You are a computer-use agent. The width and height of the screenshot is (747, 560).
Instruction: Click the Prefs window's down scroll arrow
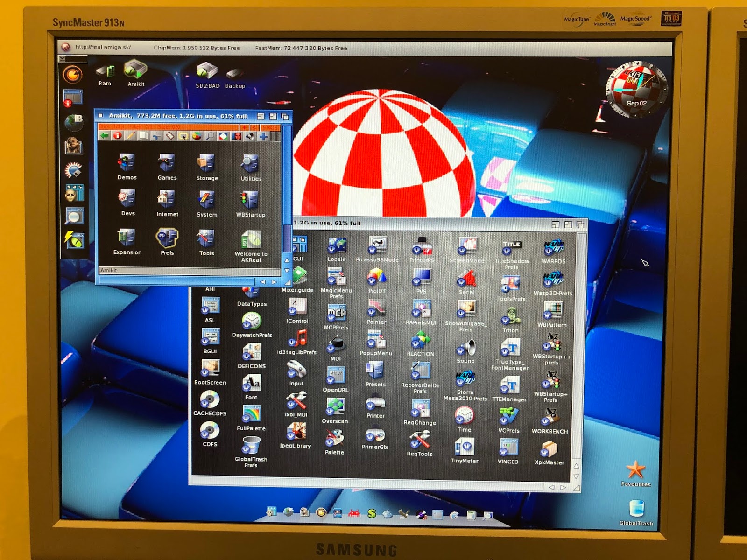point(576,476)
